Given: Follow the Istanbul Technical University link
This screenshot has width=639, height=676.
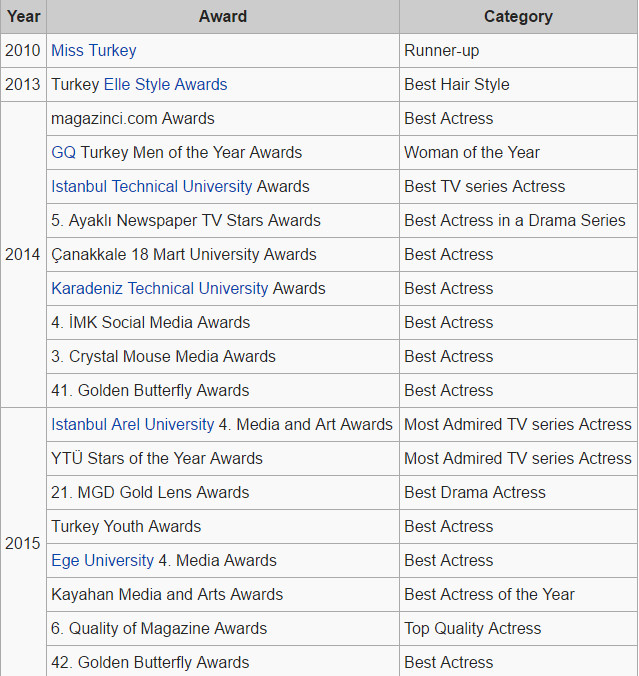Looking at the screenshot, I should [x=151, y=187].
